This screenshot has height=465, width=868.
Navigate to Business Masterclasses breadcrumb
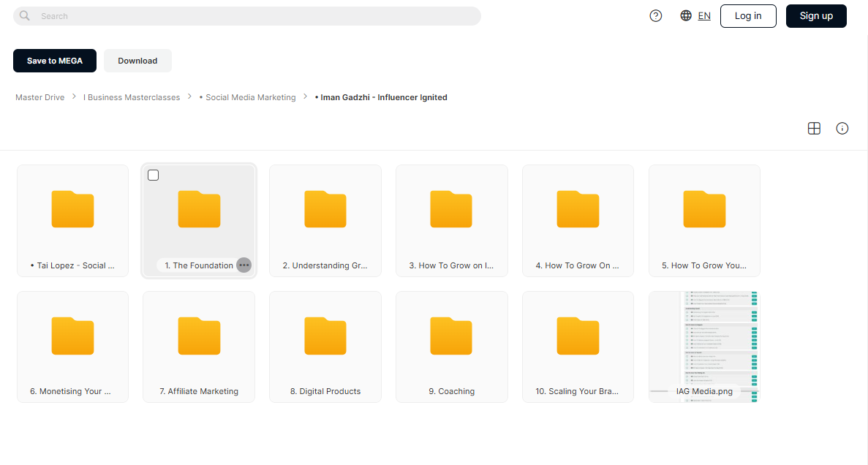coord(132,97)
